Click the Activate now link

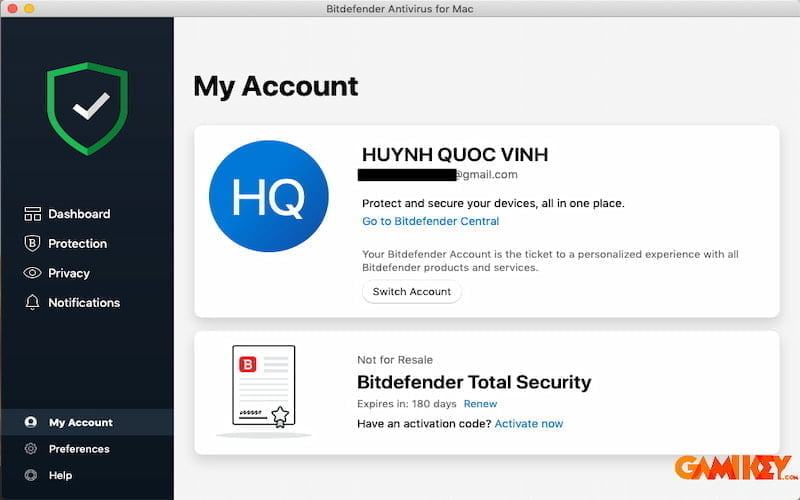pos(529,423)
